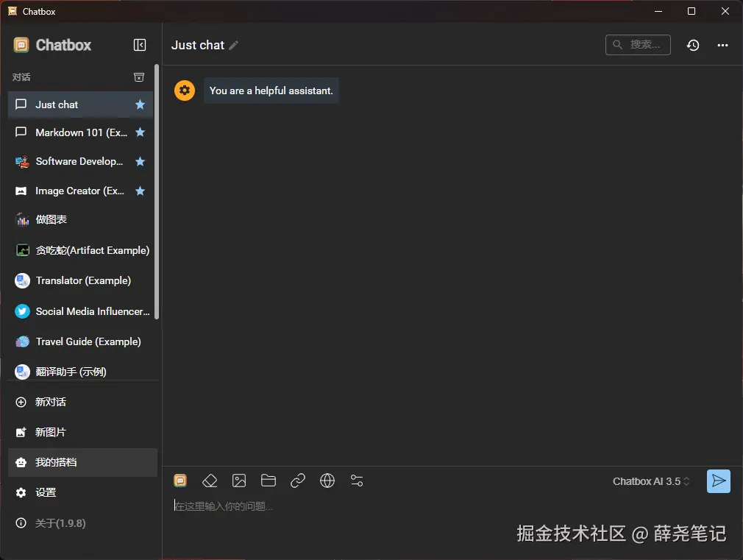Start a new chat via 新对话

[82, 402]
